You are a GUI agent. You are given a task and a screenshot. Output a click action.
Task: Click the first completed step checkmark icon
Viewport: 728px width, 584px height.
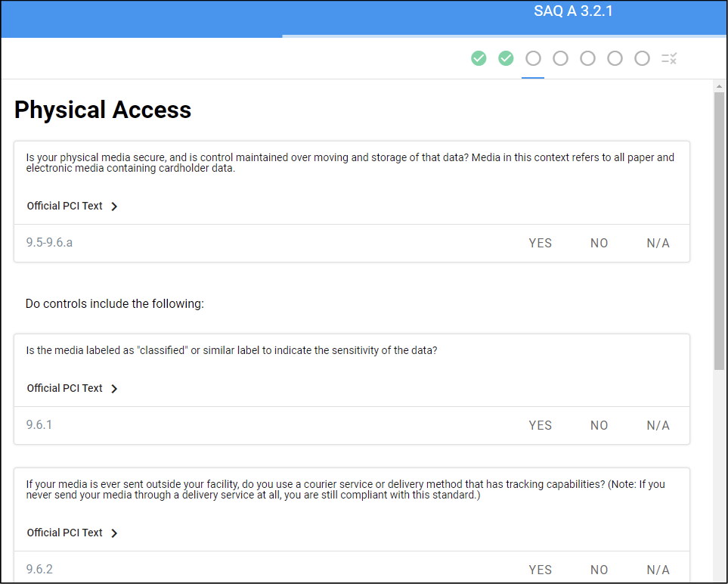point(479,58)
